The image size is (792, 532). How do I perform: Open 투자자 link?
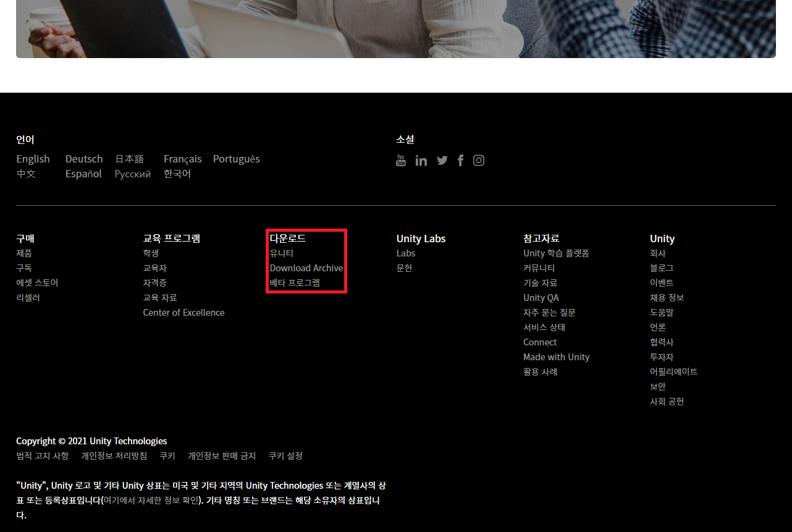(662, 357)
